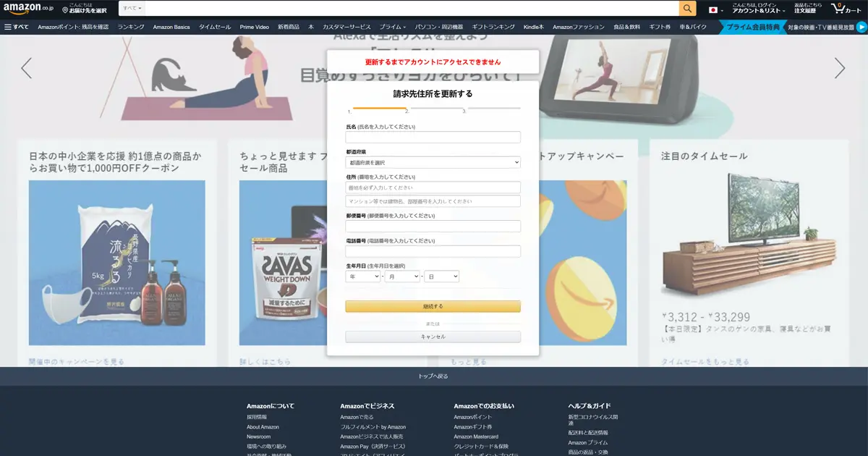Open ギフトランキング in the nav bar

(x=493, y=27)
